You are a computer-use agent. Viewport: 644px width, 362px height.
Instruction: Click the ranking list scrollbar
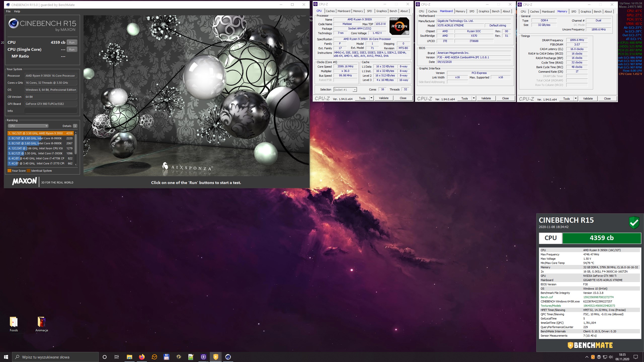pos(76,144)
